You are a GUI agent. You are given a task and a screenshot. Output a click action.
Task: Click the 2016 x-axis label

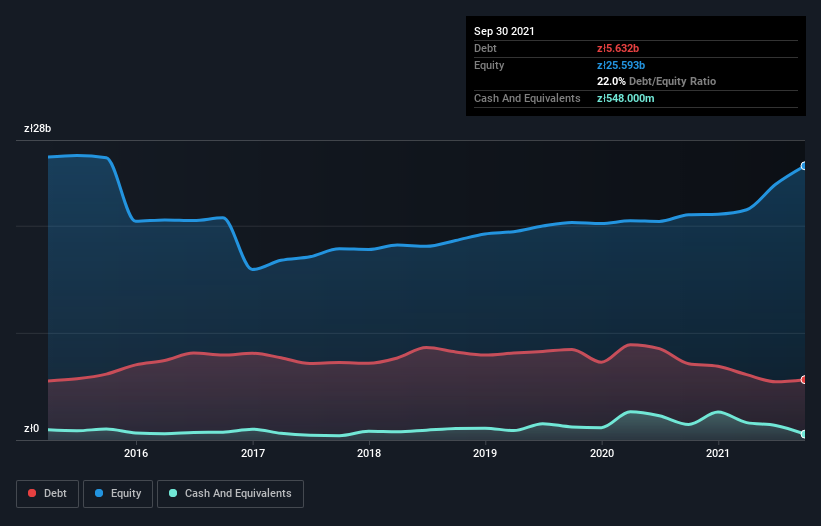(136, 453)
